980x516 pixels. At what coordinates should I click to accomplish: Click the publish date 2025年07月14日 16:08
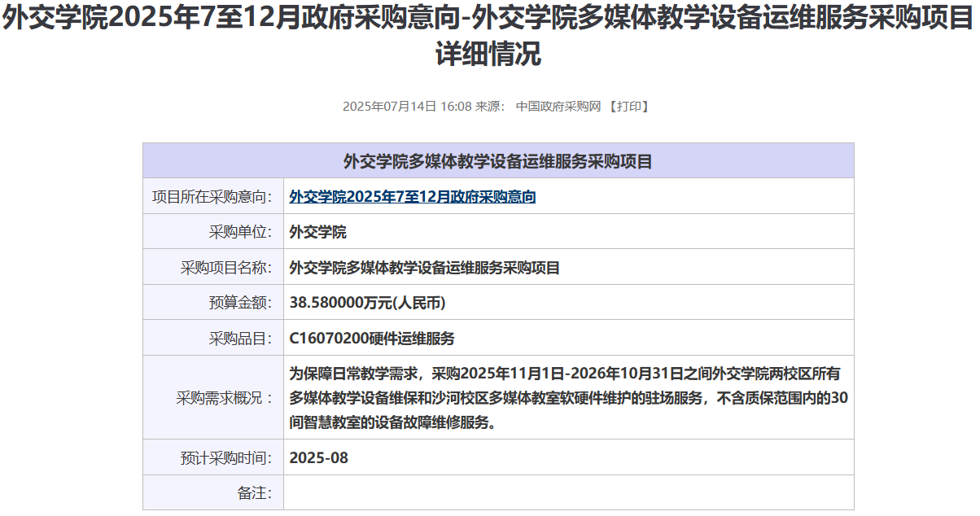pos(407,107)
